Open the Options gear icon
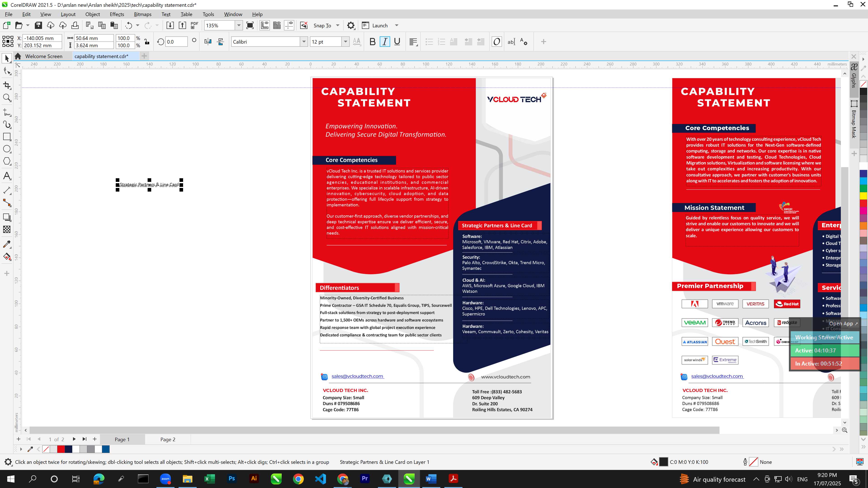The height and width of the screenshot is (488, 868). point(351,25)
